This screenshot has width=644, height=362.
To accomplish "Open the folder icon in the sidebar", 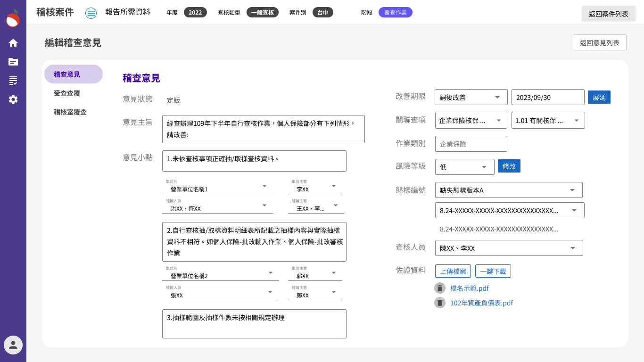I will [13, 62].
